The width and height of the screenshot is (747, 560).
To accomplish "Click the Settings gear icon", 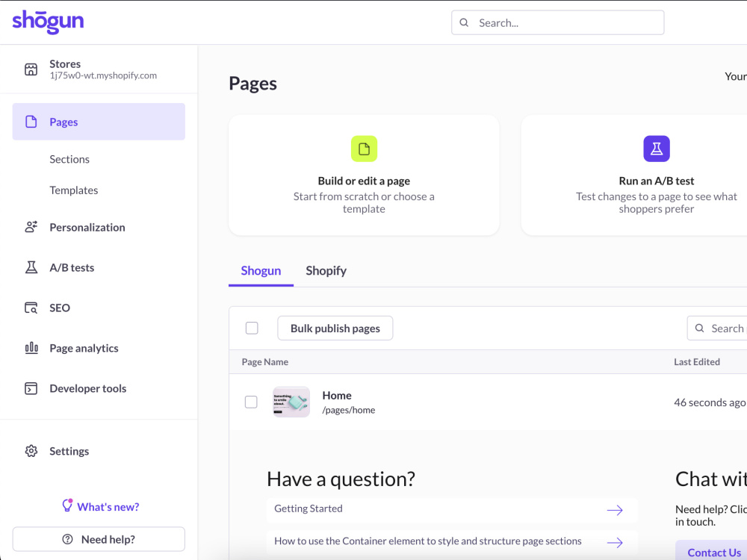I will pos(31,451).
